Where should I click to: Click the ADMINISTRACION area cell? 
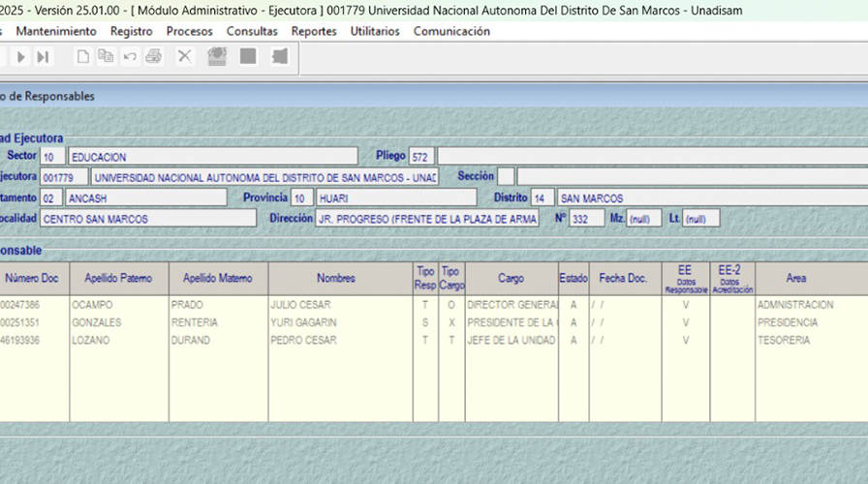pyautogui.click(x=811, y=305)
